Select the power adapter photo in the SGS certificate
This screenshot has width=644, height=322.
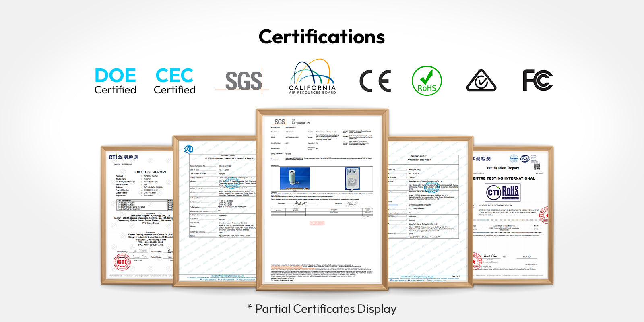353,179
